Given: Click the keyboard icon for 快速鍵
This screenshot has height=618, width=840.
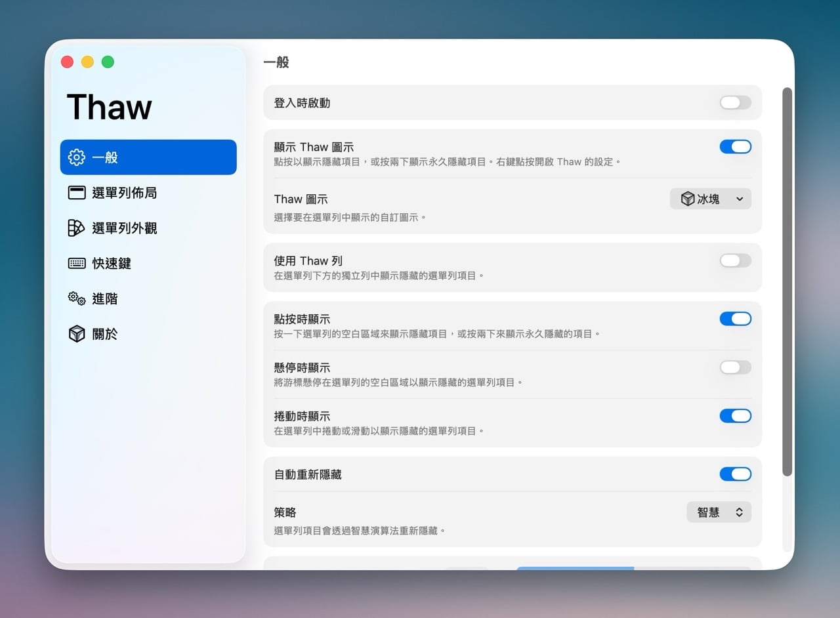Looking at the screenshot, I should point(77,264).
